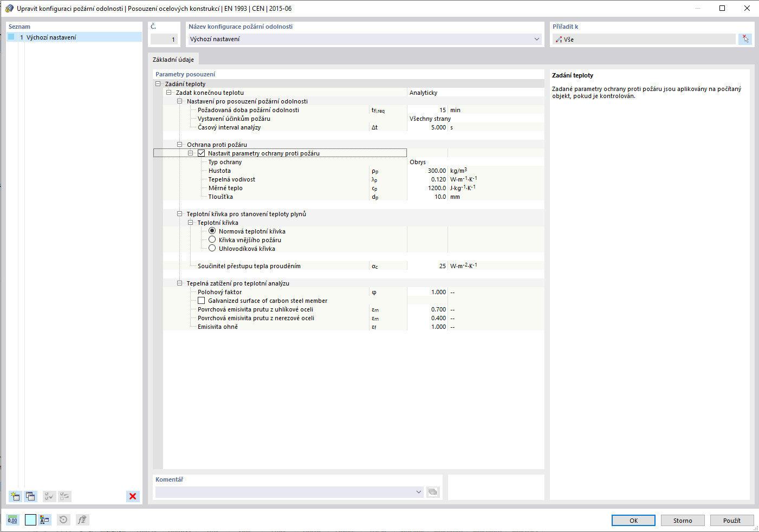Click the light blue color box
The image size is (759, 532).
tap(30, 520)
